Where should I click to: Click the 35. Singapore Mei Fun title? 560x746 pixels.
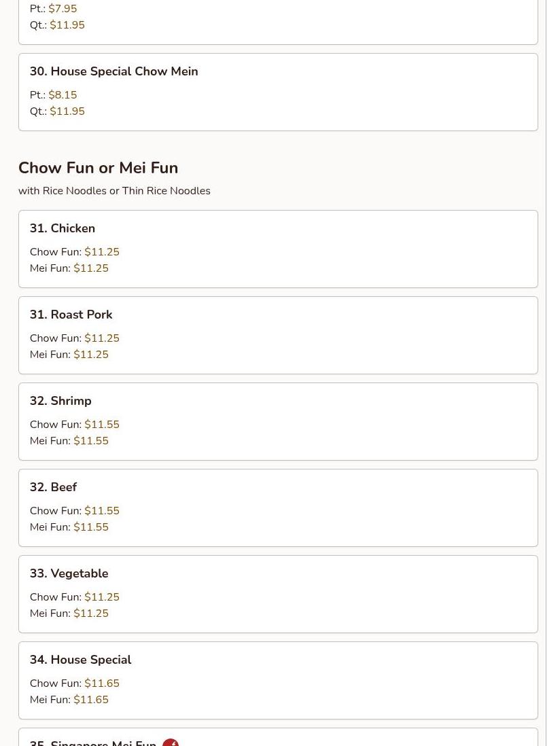pyautogui.click(x=92, y=742)
